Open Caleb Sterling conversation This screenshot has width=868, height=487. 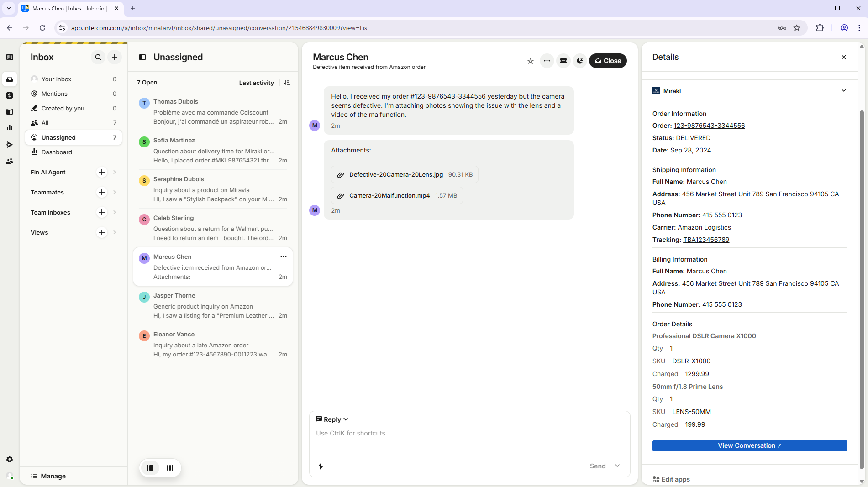[213, 228]
